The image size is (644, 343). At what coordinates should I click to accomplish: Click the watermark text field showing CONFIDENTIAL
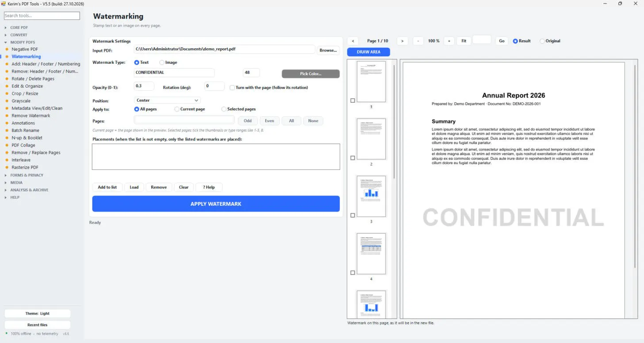pyautogui.click(x=174, y=73)
